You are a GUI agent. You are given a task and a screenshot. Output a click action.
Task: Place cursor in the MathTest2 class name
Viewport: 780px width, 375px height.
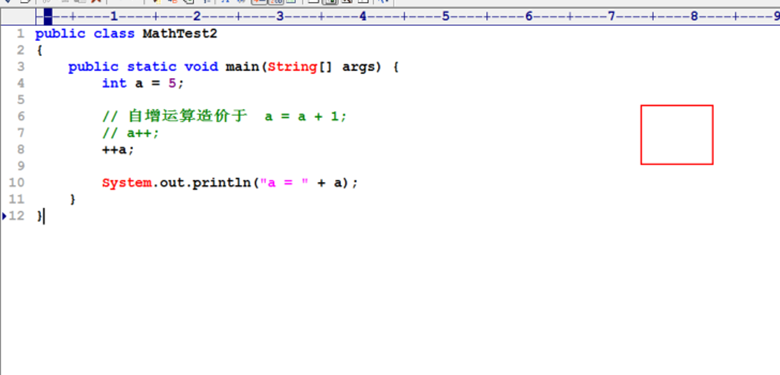(180, 34)
